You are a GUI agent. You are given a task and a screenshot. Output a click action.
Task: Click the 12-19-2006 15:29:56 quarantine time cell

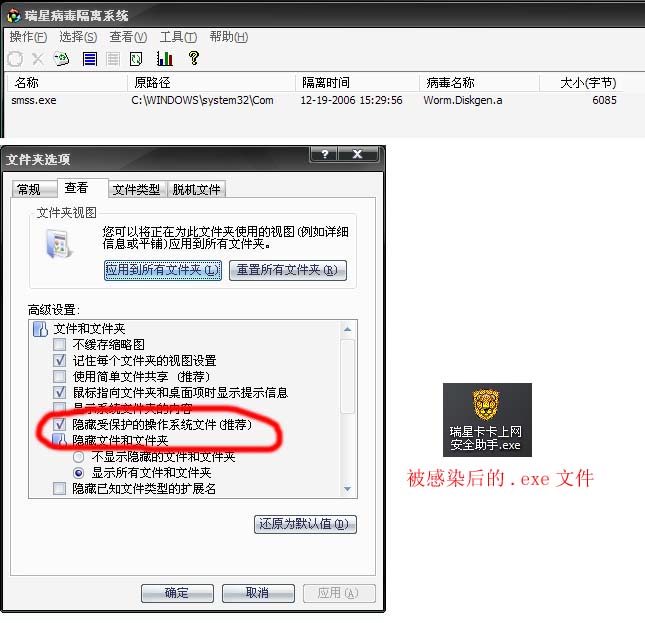pos(351,100)
